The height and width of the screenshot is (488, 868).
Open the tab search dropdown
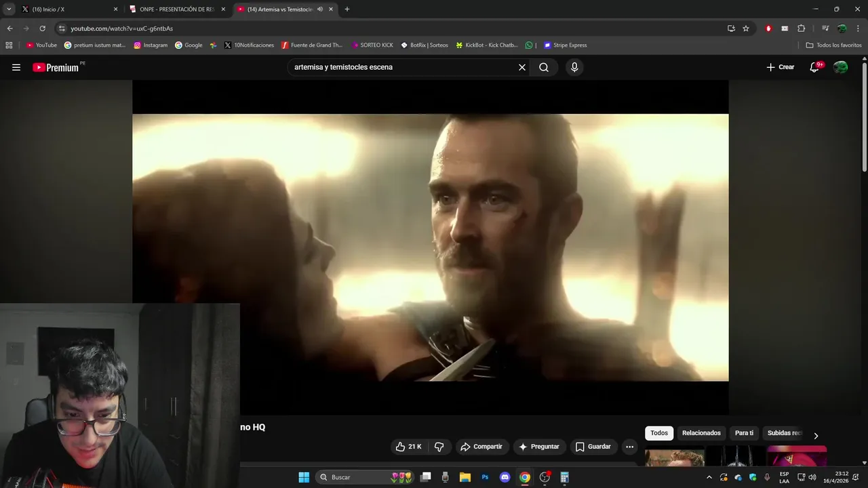point(9,9)
